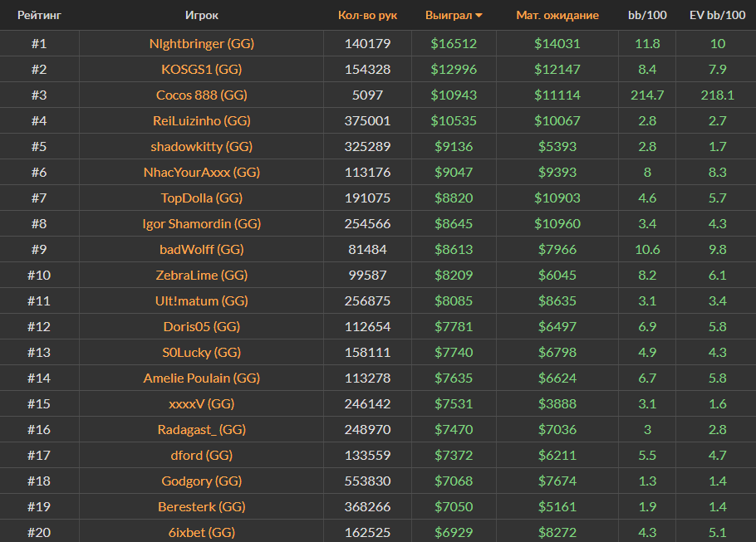This screenshot has height=542, width=756.
Task: Sort by Кол-во рук column header
Action: pyautogui.click(x=367, y=15)
